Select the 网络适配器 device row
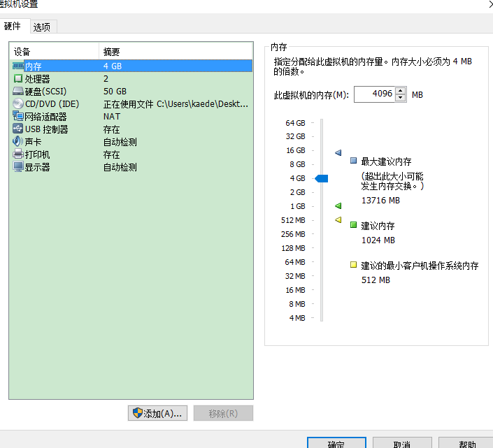 click(x=132, y=117)
